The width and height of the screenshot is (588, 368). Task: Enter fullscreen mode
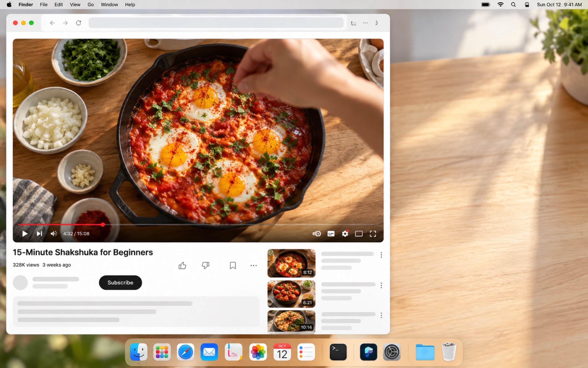point(373,234)
